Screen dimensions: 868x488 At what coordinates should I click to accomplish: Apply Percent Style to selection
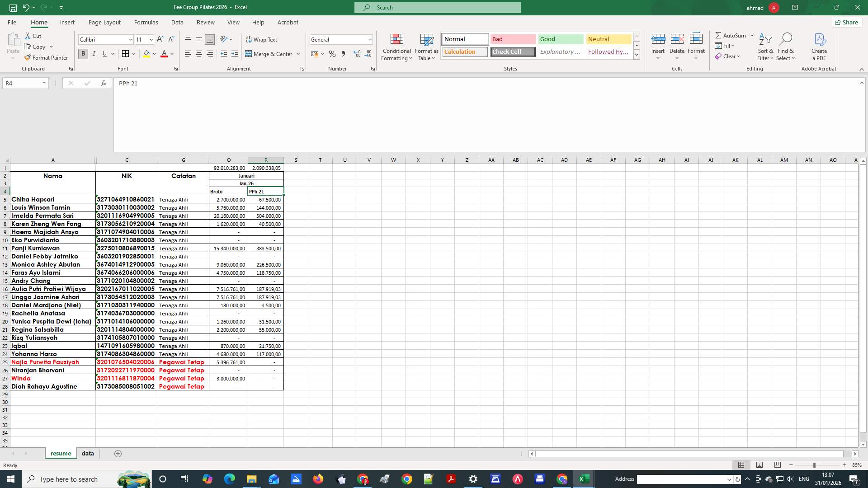pyautogui.click(x=332, y=54)
